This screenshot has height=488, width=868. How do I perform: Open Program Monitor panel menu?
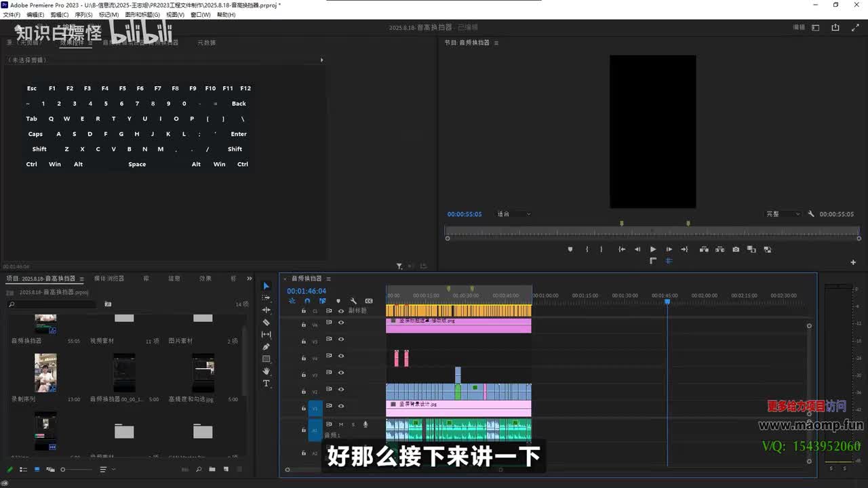pyautogui.click(x=496, y=43)
